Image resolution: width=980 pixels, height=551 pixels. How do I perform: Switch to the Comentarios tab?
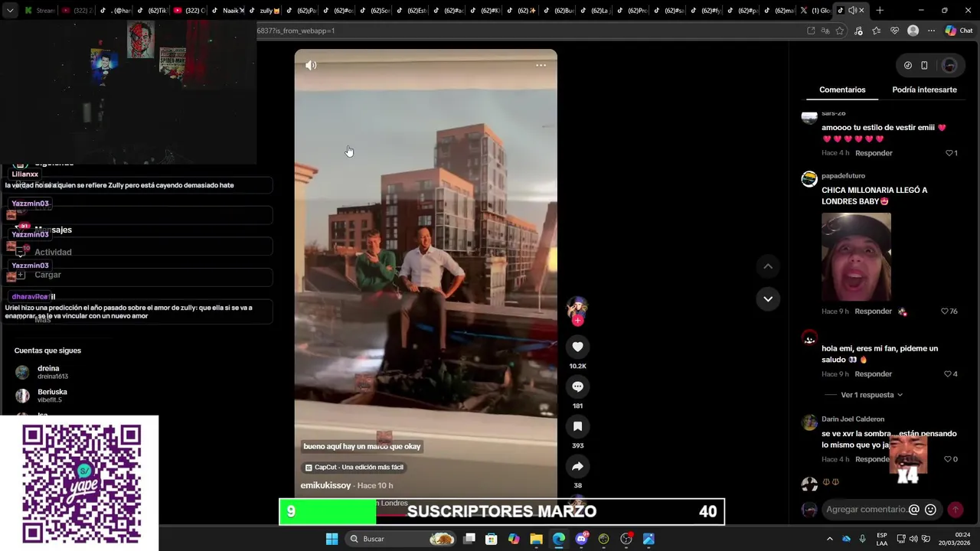pos(842,90)
